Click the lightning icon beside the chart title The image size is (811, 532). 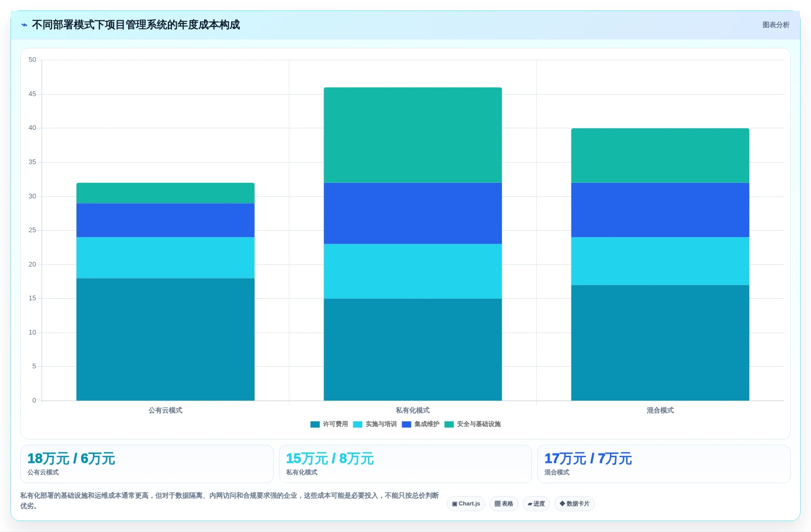click(x=24, y=25)
